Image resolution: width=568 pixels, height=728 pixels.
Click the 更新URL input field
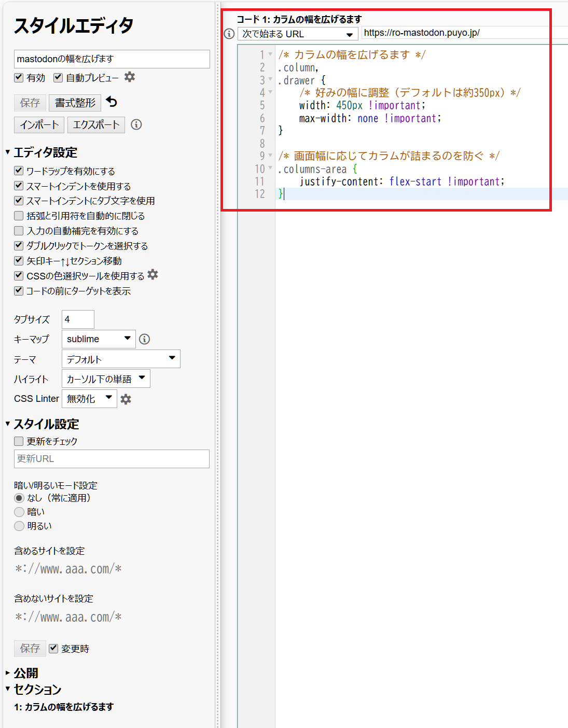click(x=112, y=459)
